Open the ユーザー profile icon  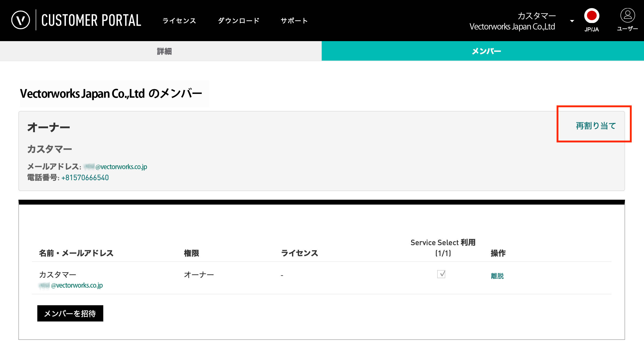point(627,20)
